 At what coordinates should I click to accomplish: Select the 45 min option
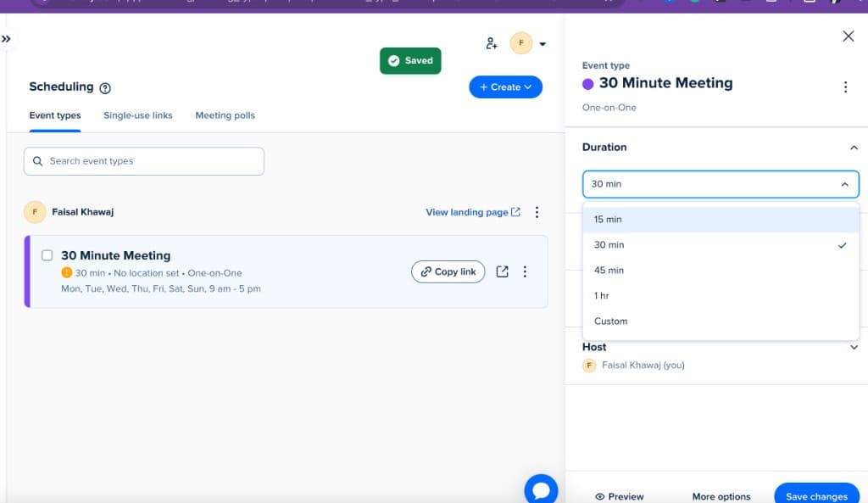(721, 271)
